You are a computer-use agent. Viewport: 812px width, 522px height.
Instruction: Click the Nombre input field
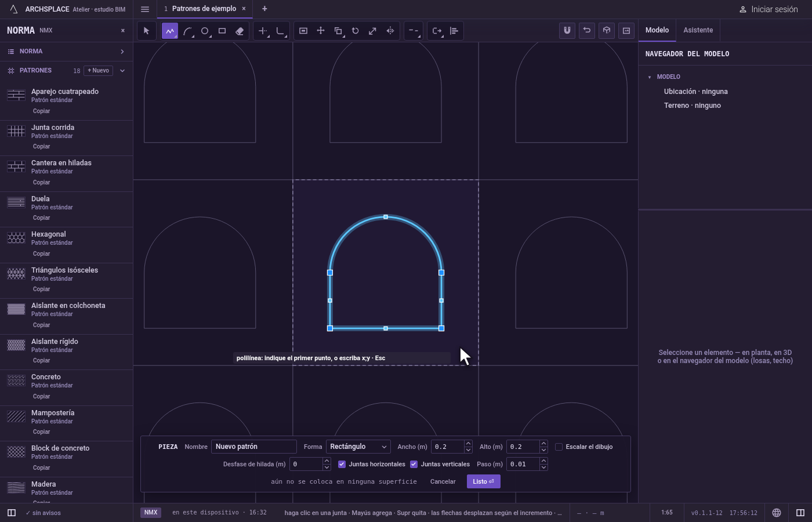tap(254, 447)
